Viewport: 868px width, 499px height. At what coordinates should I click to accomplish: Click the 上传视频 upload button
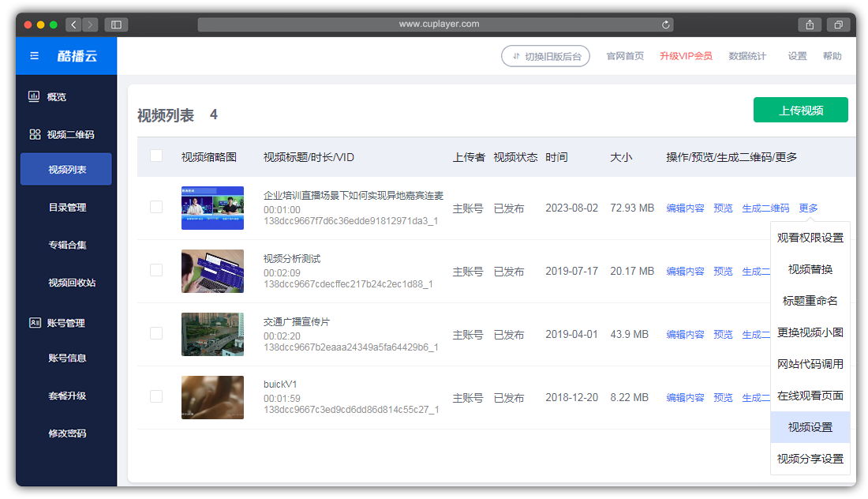(801, 110)
